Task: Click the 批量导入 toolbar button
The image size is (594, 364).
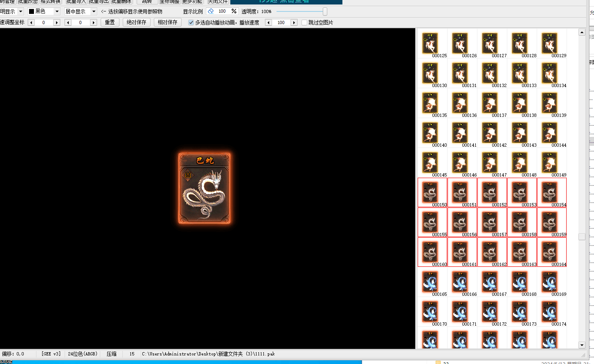Action: point(76,2)
